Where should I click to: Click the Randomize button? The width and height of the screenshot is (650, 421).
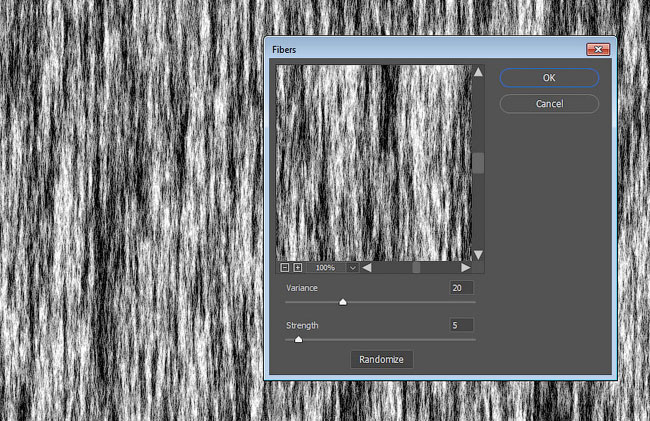[x=381, y=359]
